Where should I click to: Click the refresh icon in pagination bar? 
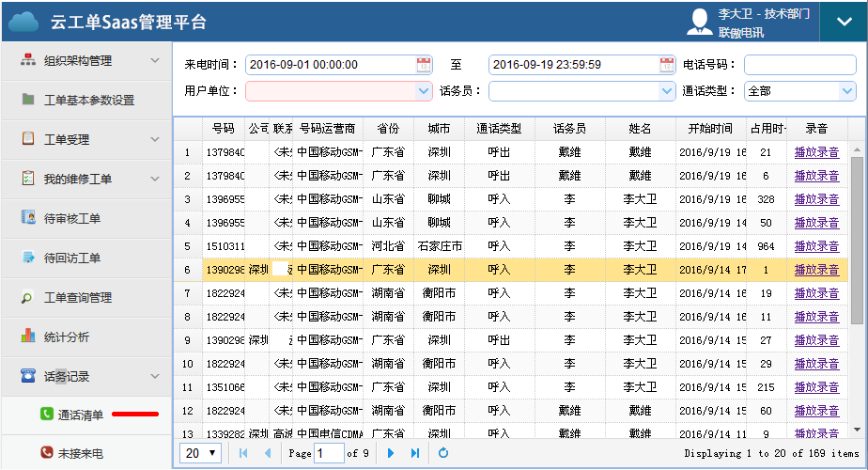443,453
